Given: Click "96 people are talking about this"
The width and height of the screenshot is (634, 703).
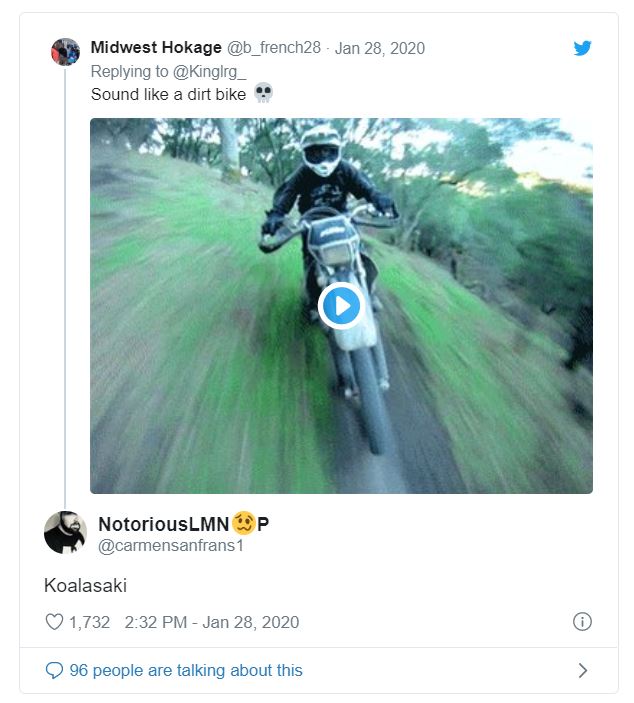Looking at the screenshot, I should [185, 671].
